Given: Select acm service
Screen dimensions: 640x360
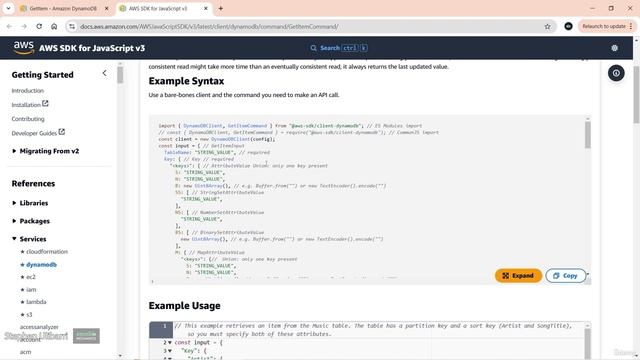Looking at the screenshot, I should tap(25, 352).
